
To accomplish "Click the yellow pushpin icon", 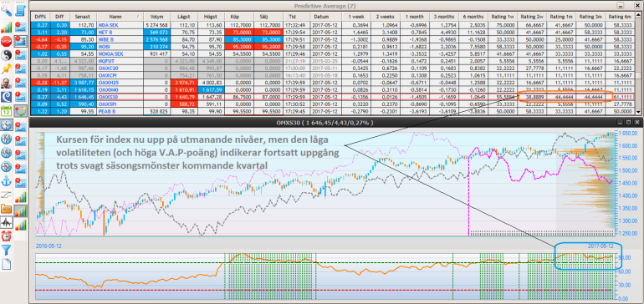I will (6, 69).
